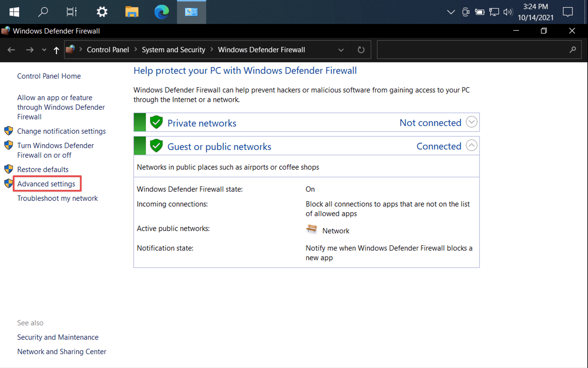Open Change notification settings link
The width and height of the screenshot is (588, 368).
61,131
